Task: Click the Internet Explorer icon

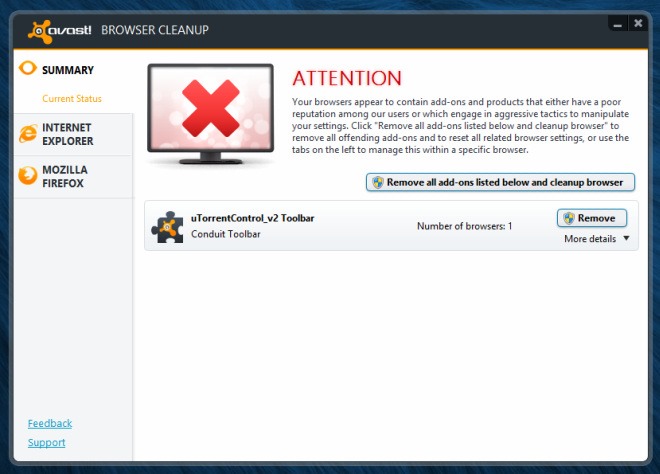Action: coord(28,134)
